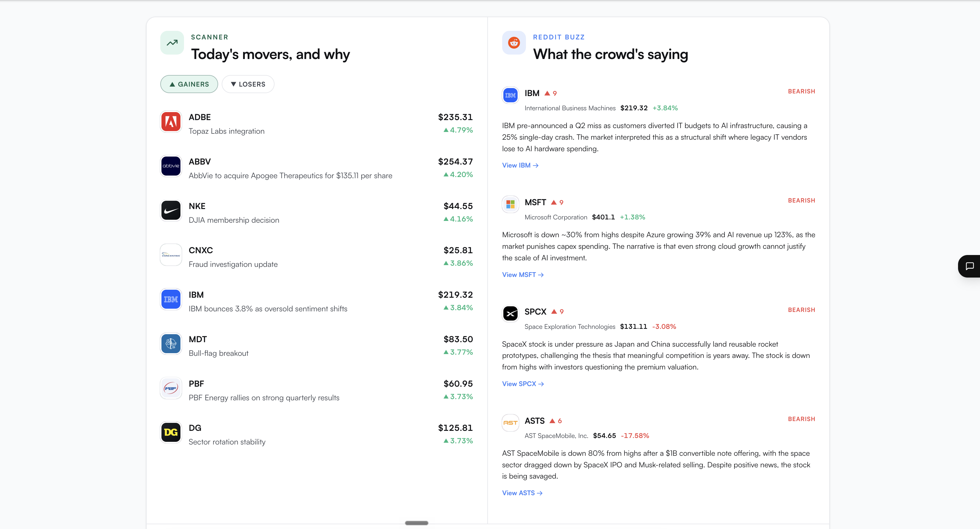Click the 'Bull-flag breakout' text

tap(219, 353)
